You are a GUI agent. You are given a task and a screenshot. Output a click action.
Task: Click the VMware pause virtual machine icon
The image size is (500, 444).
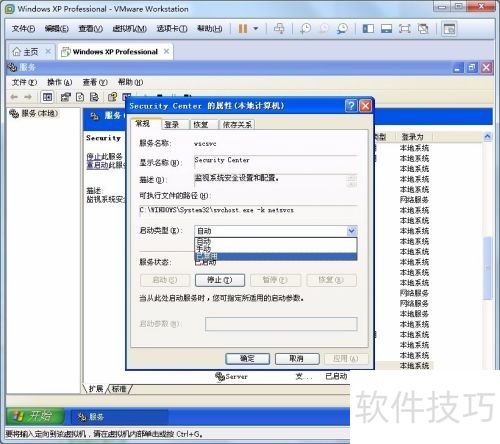[x=243, y=29]
